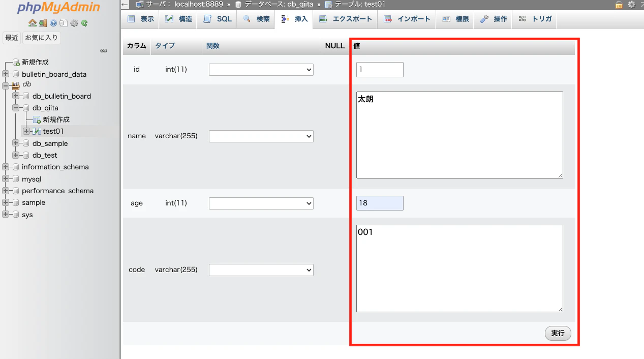Open the function dropdown for name column
Screen dimensions: 644x359
tap(261, 136)
